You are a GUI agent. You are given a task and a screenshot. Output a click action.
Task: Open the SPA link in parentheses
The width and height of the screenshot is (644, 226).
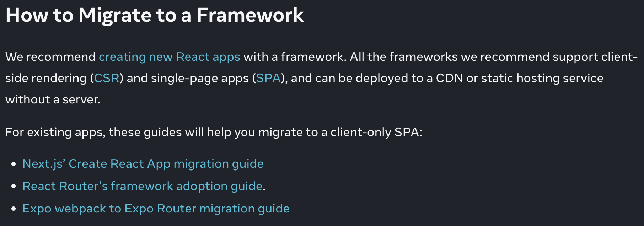[x=268, y=78]
